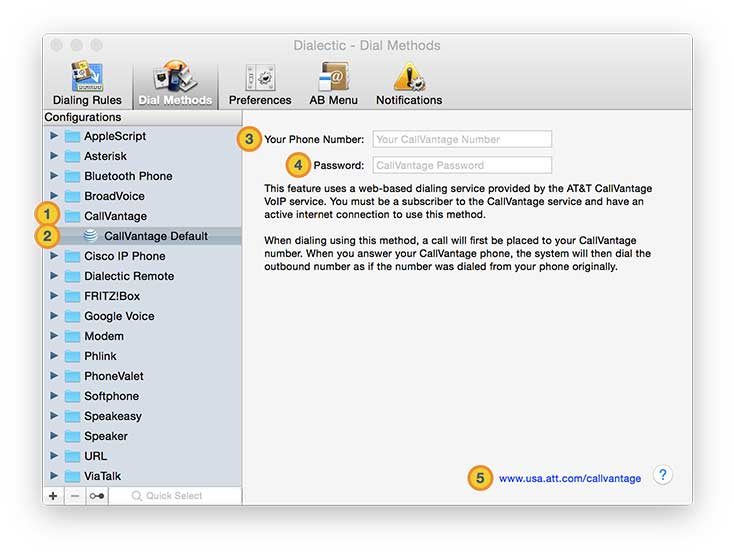Select the 'Dialectic Remote' label
Viewport: 734px width, 555px height.
coord(129,277)
